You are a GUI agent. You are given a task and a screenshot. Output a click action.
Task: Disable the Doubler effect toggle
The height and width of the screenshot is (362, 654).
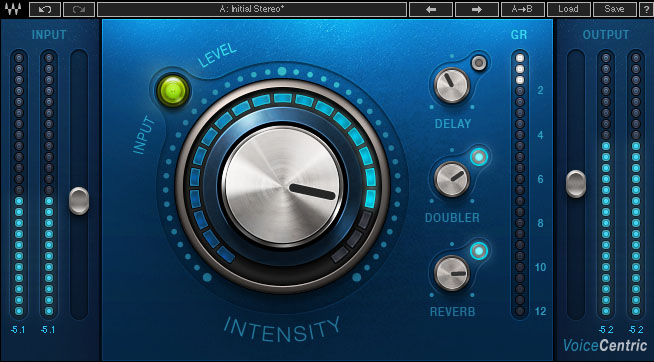[x=479, y=157]
